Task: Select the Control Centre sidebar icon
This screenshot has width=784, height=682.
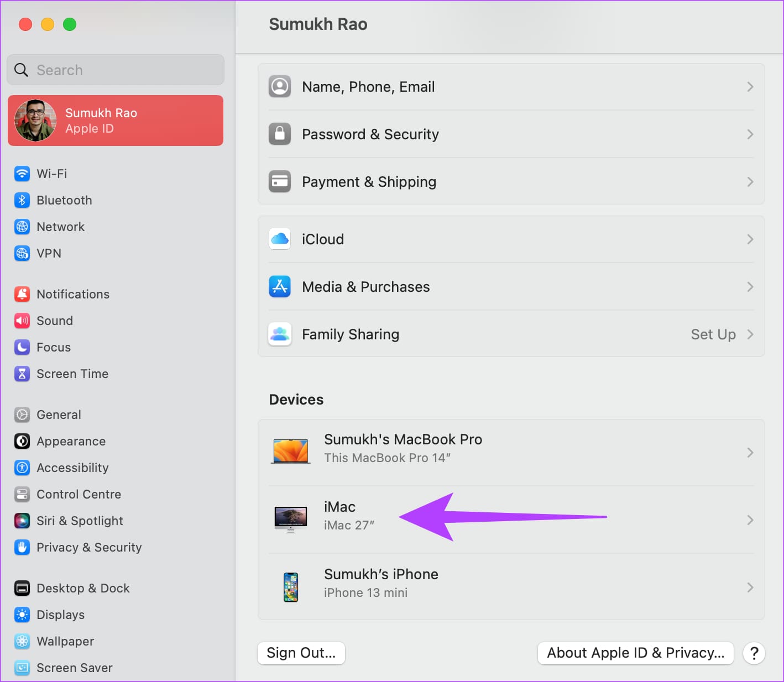Action: (x=22, y=494)
